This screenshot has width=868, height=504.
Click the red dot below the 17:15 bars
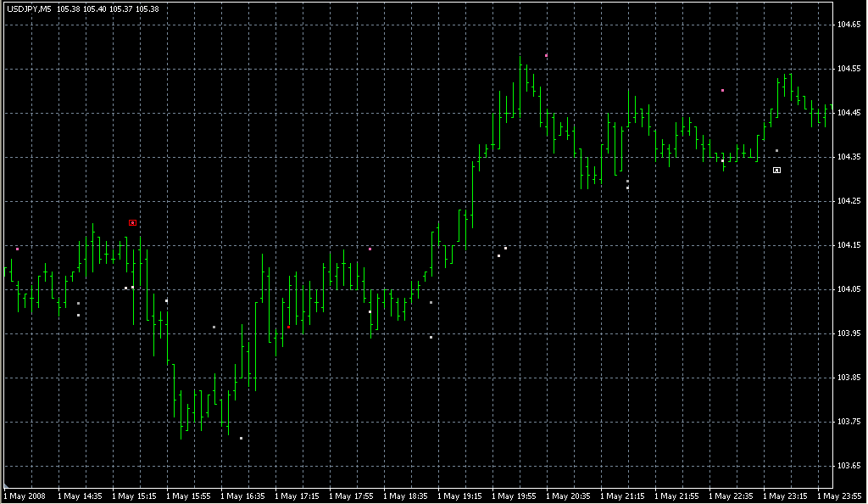pos(288,328)
